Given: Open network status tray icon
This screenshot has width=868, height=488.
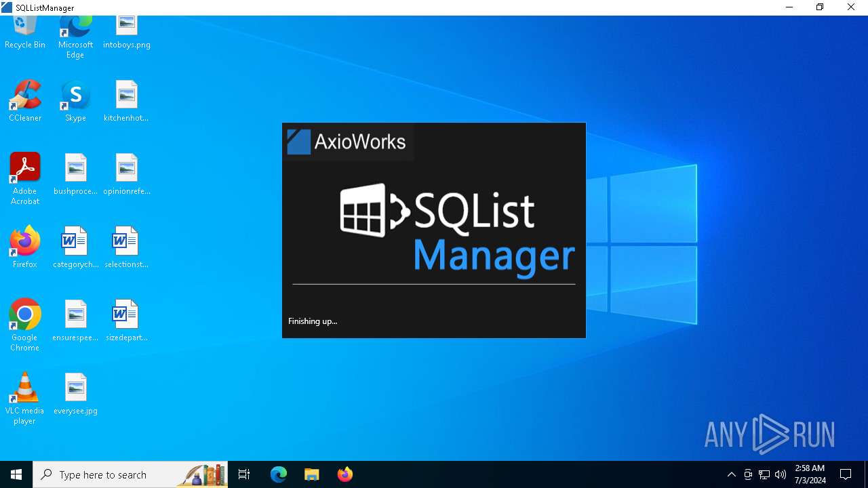Looking at the screenshot, I should 764,474.
